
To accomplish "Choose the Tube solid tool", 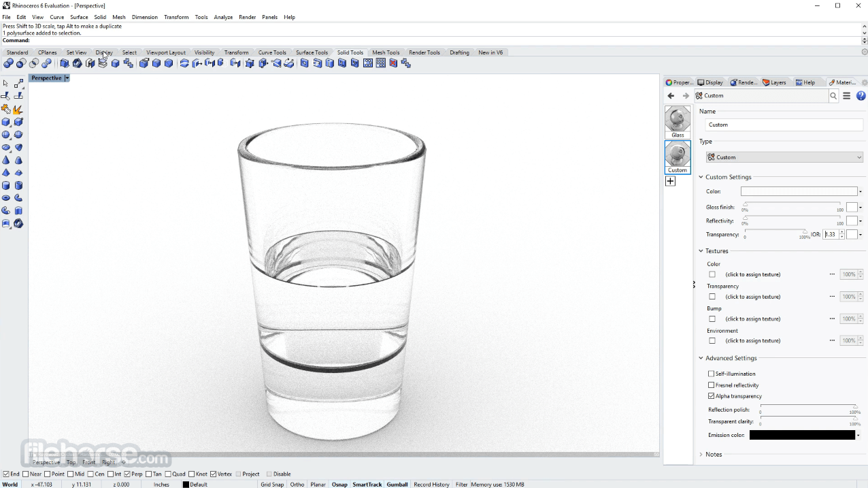I will pos(18,185).
